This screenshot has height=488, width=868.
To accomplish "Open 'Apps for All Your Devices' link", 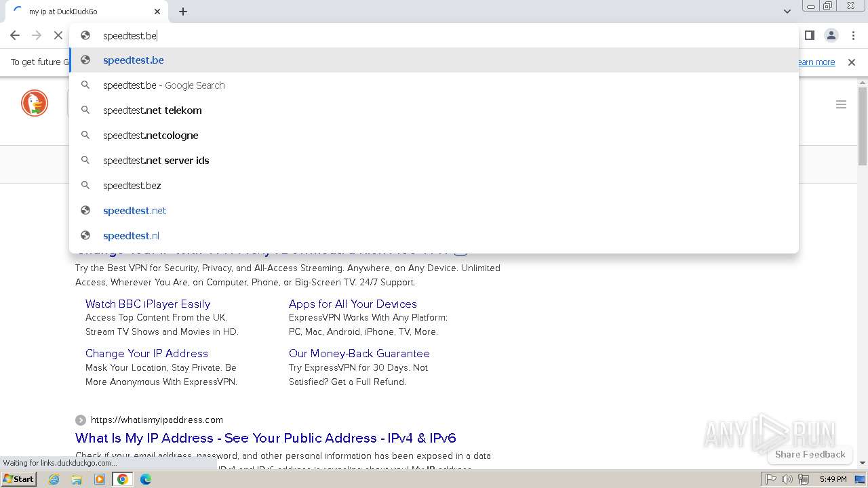I will tap(353, 304).
